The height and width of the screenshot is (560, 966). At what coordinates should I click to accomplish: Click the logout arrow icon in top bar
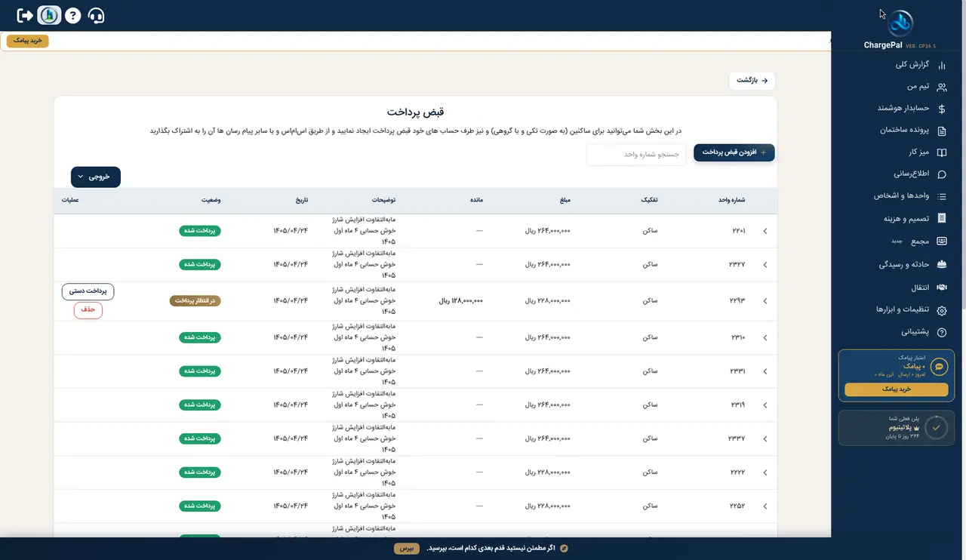25,15
